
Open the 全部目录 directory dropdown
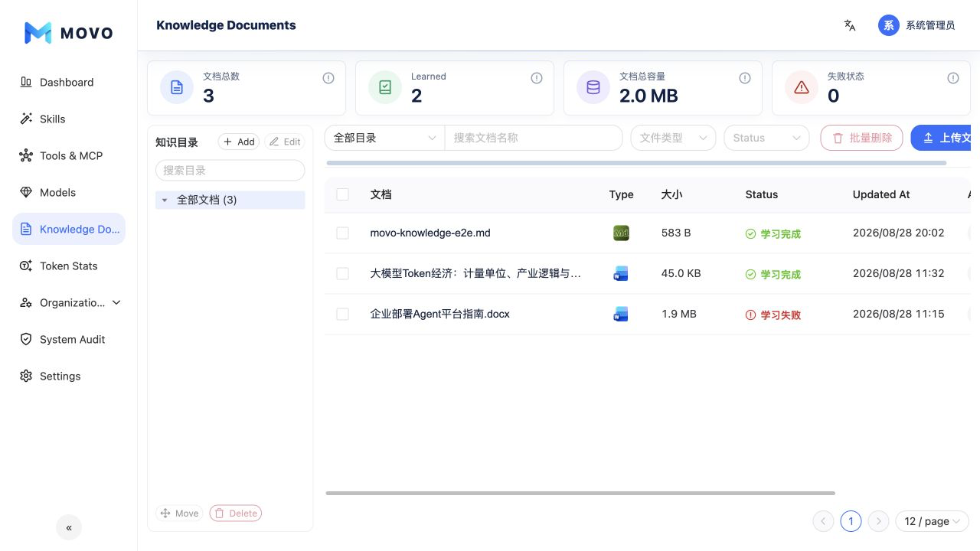384,138
